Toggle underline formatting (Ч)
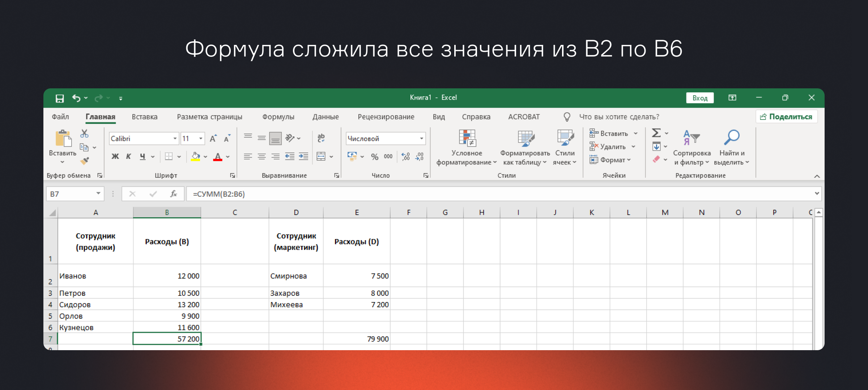The image size is (868, 390). click(142, 157)
